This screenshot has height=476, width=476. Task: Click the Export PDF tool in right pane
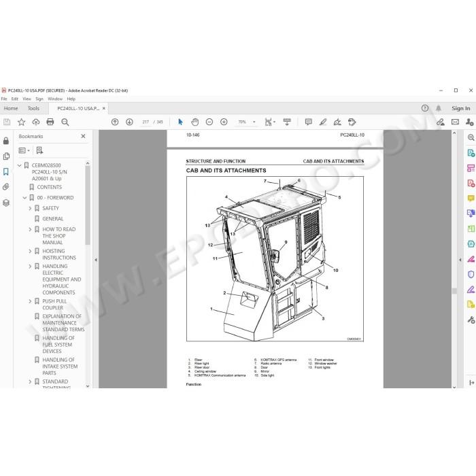(x=471, y=153)
